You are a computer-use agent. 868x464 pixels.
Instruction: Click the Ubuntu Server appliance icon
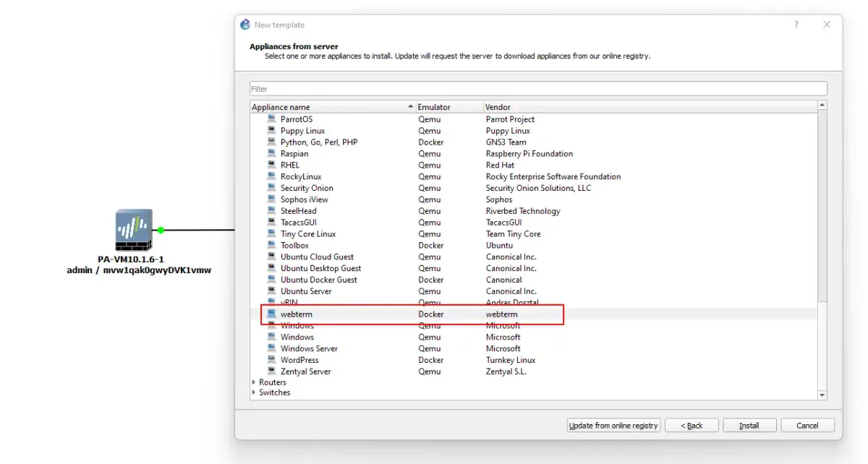click(x=271, y=291)
